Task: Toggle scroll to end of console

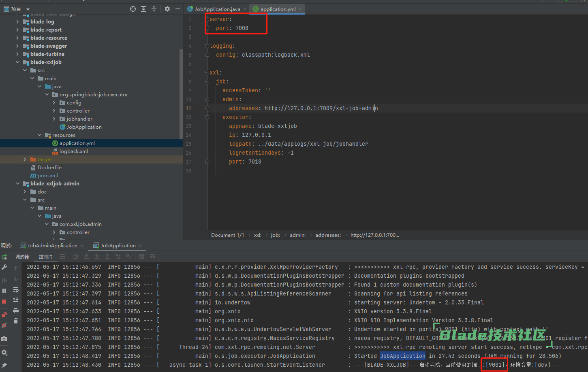Action: tap(16, 300)
